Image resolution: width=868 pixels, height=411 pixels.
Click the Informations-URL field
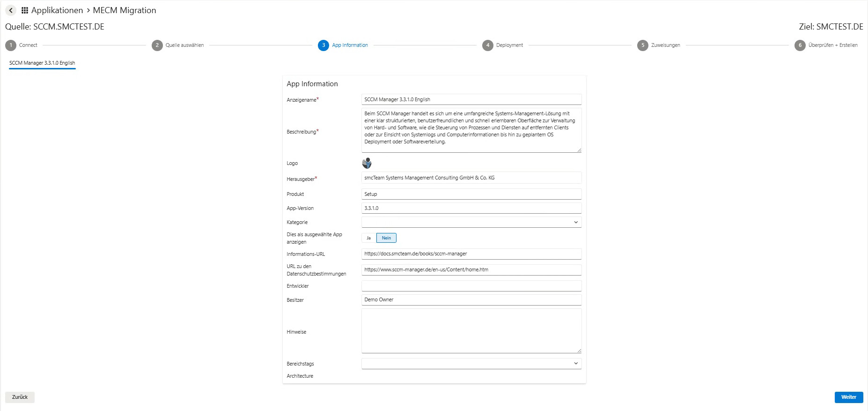[x=471, y=254]
